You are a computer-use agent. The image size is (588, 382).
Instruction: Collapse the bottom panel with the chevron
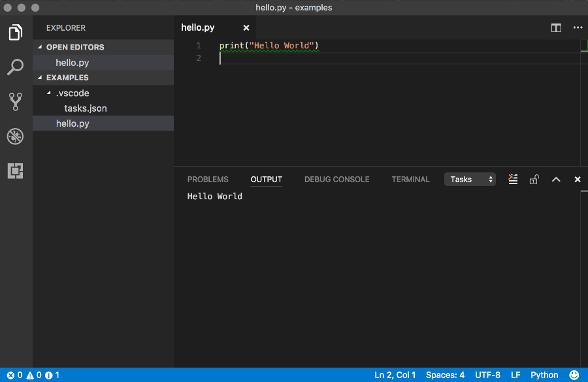(556, 179)
